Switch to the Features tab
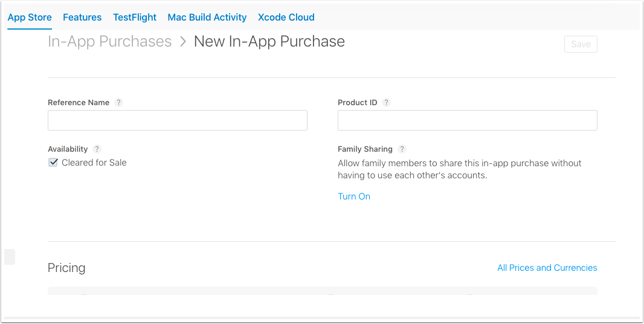644x324 pixels. [x=82, y=18]
